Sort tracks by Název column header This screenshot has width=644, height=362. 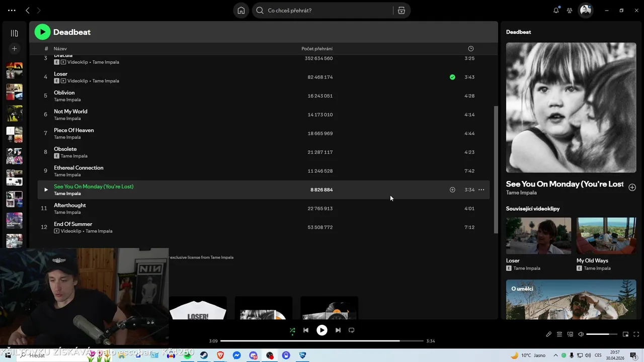[x=60, y=49]
